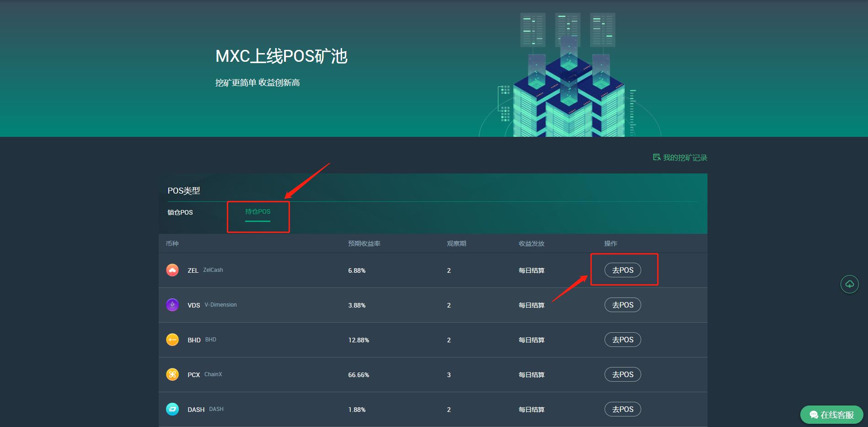This screenshot has width=868, height=427.
Task: Click the V-Dimension coin name text
Action: tap(220, 305)
